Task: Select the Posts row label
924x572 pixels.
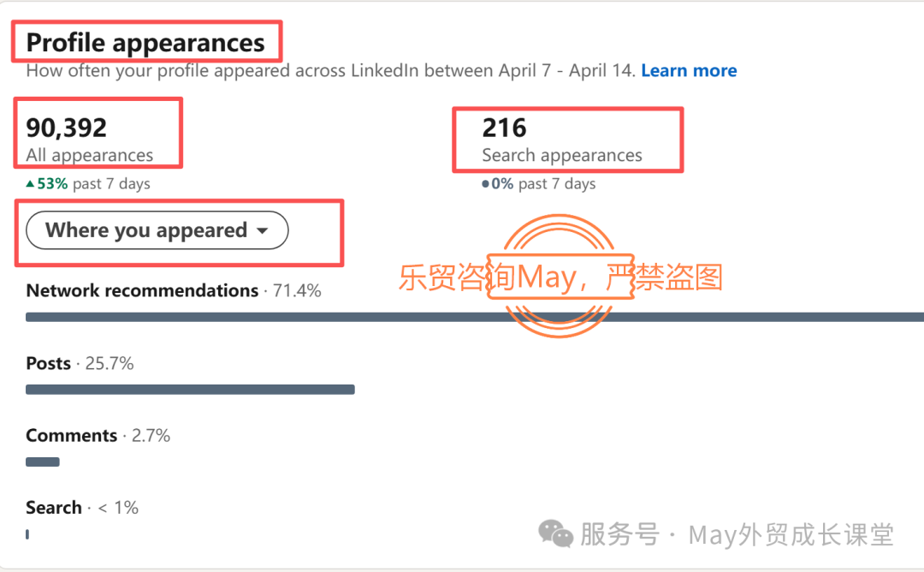Action: 49,364
